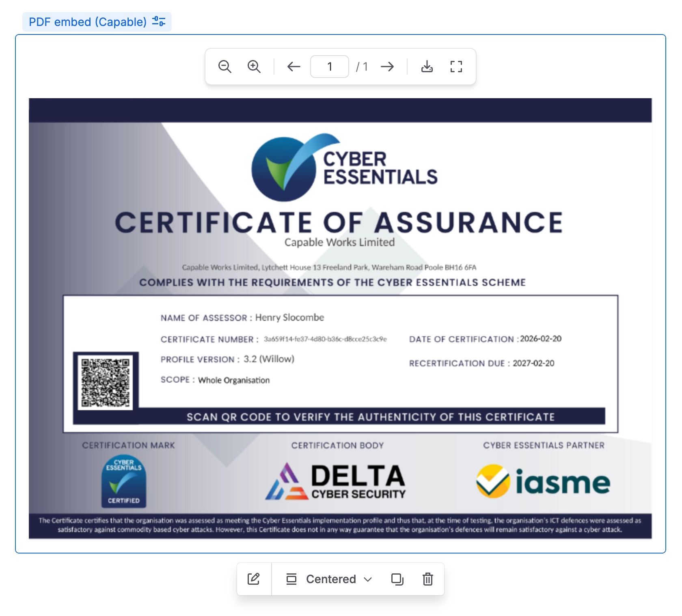The width and height of the screenshot is (682, 616).
Task: Delete the PDF embed with trash icon
Action: (x=427, y=579)
